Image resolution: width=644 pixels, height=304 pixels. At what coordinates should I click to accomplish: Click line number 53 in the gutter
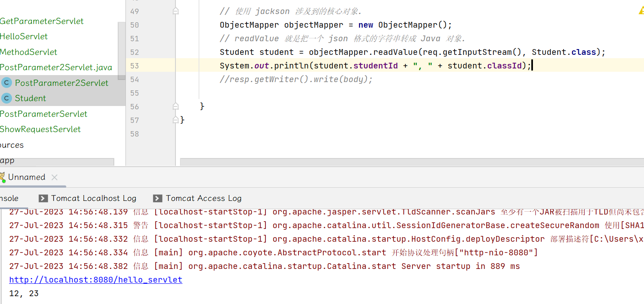pos(134,66)
